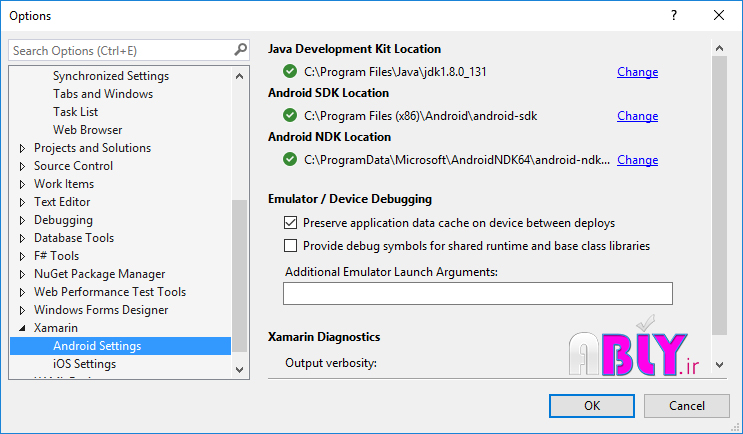This screenshot has width=743, height=434.
Task: Click the options tree scrollbar thumb
Action: click(239, 276)
